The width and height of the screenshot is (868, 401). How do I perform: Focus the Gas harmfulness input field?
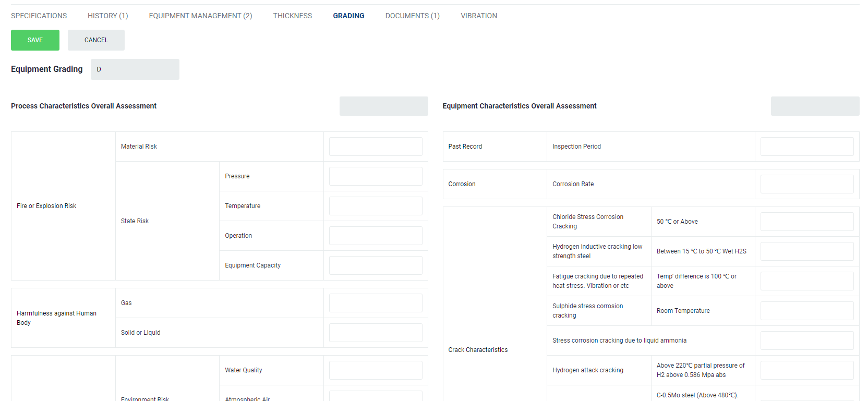pos(375,303)
